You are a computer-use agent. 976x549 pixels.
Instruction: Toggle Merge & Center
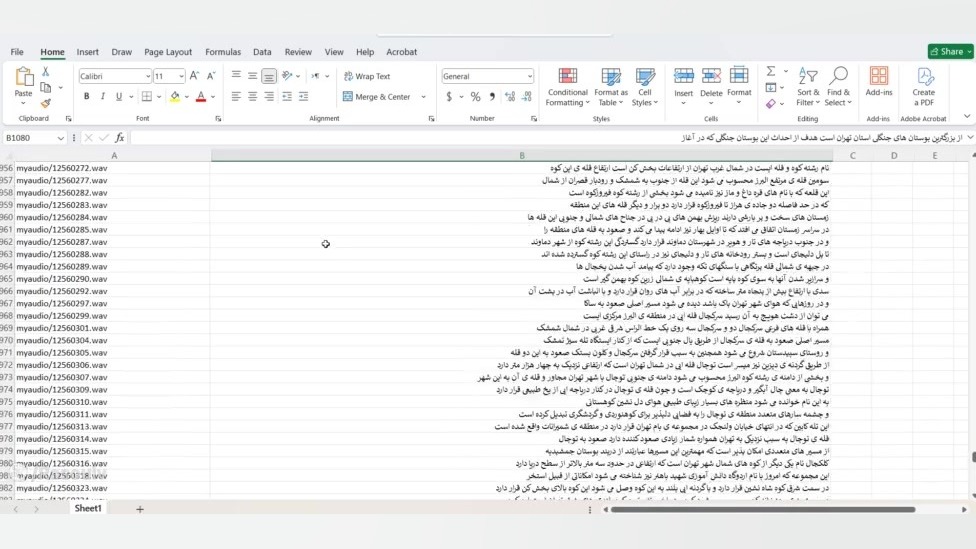[377, 96]
